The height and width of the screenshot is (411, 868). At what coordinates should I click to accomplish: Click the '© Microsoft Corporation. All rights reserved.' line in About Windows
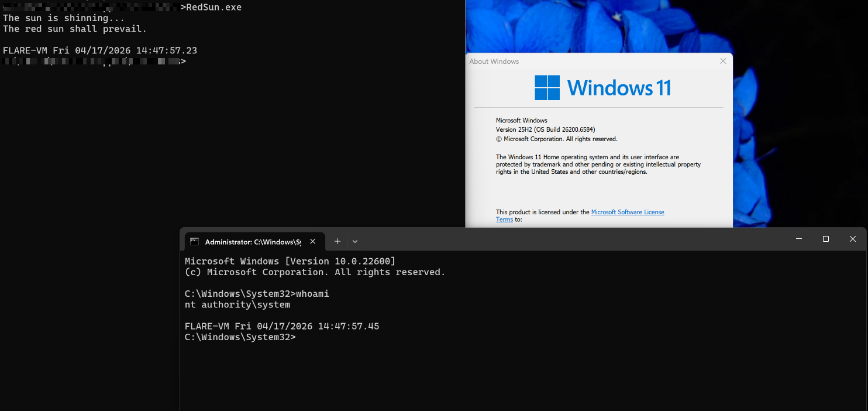click(557, 139)
